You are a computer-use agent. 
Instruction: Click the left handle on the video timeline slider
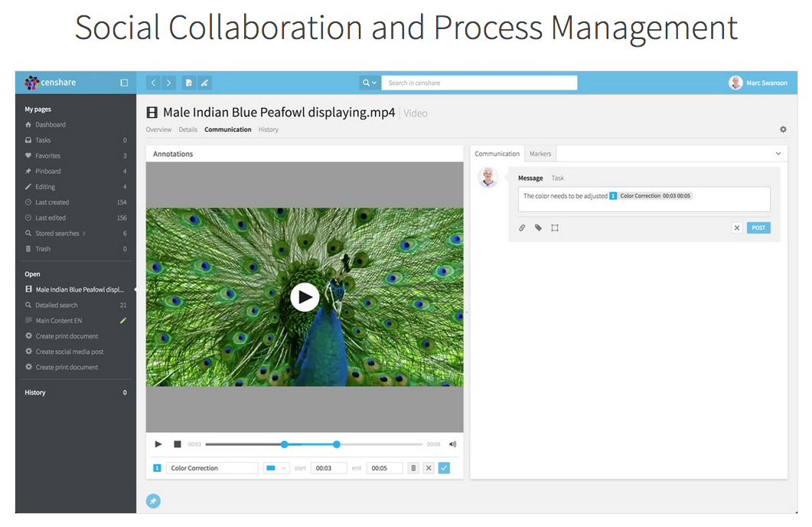click(285, 444)
